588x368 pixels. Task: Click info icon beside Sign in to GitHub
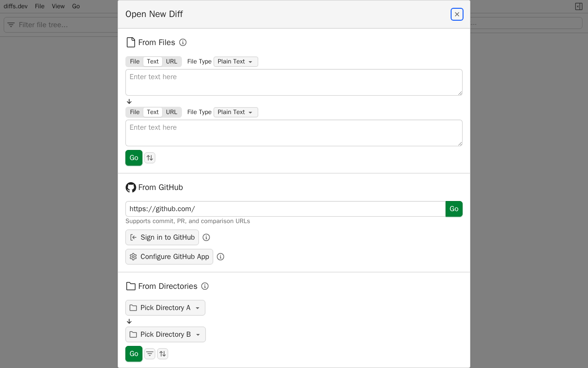pyautogui.click(x=206, y=237)
